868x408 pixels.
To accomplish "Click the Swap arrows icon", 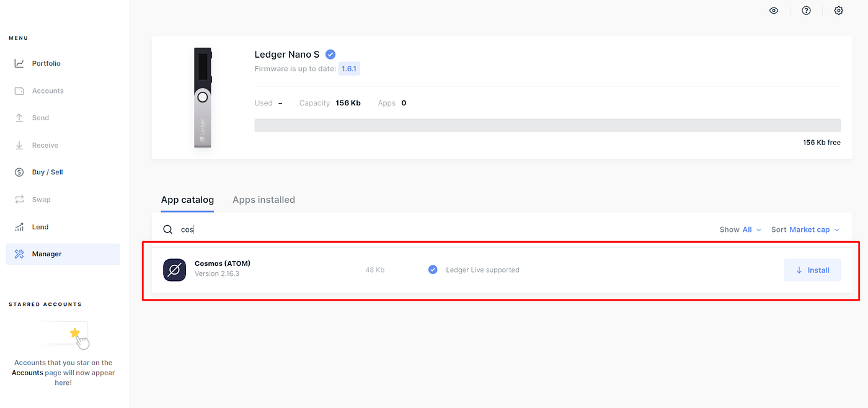I will (19, 200).
